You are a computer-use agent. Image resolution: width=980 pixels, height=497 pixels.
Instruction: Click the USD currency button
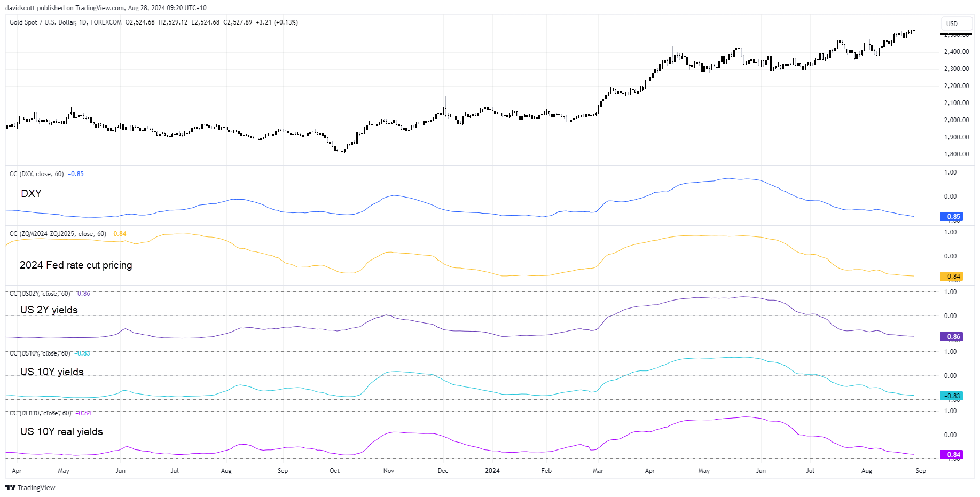coord(957,23)
